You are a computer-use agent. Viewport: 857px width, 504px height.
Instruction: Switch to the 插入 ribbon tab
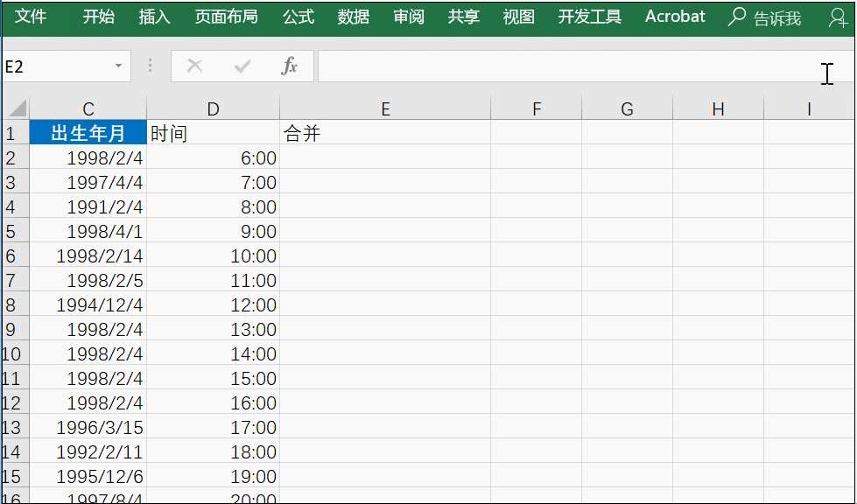click(x=154, y=17)
